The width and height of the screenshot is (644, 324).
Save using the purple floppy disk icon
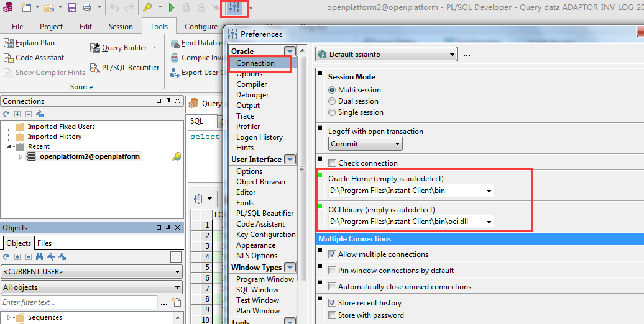72,7
